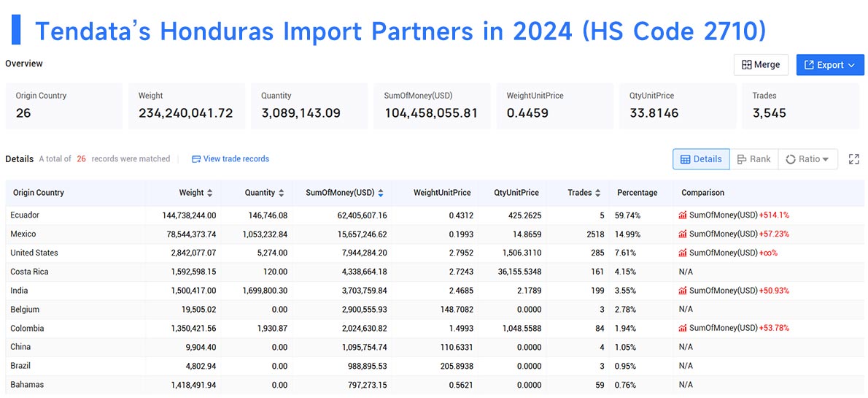Viewport: 868px width, 398px height.
Task: Select the Colombia row name
Action: (27, 328)
